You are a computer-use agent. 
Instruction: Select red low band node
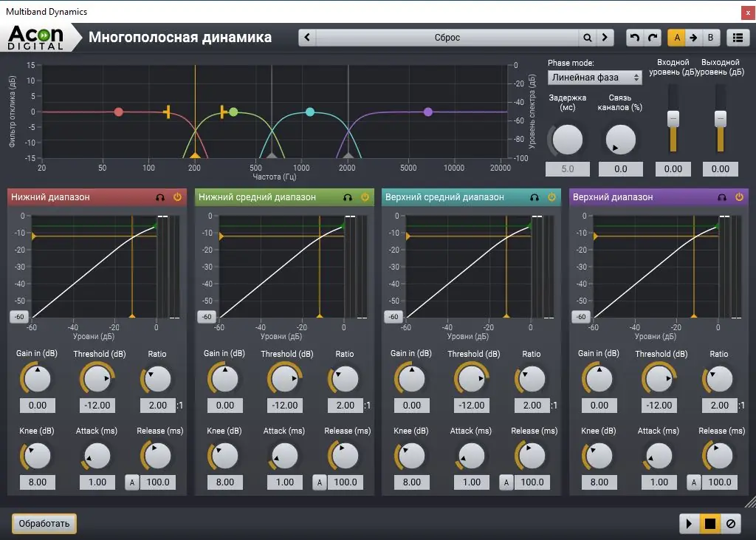click(x=119, y=112)
